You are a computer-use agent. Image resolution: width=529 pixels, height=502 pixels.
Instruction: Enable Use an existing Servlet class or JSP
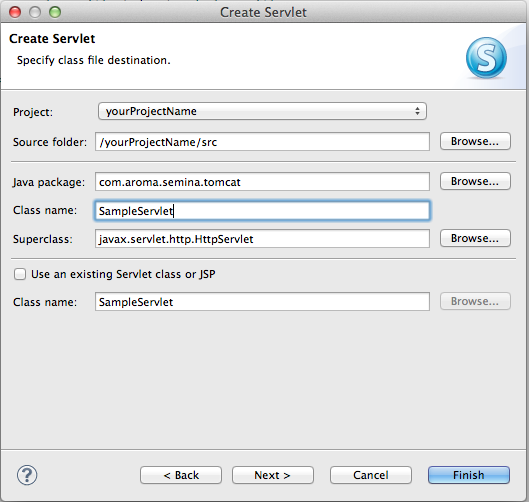(20, 274)
